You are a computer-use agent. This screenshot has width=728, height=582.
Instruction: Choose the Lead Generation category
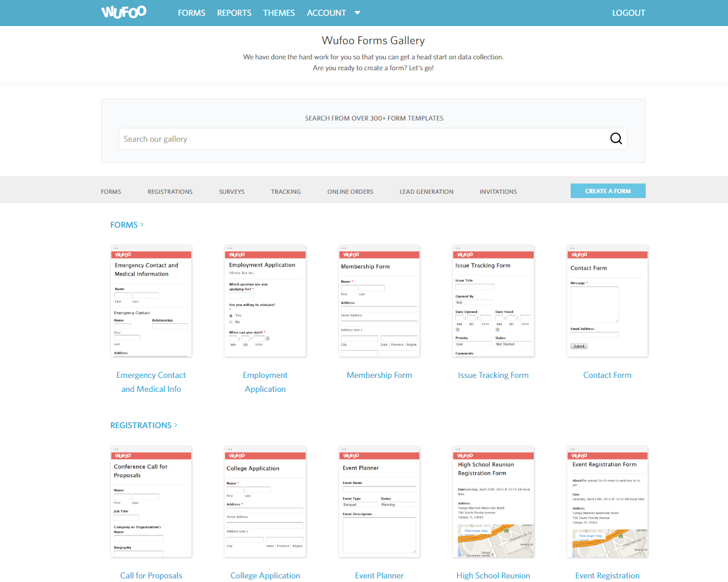click(426, 191)
